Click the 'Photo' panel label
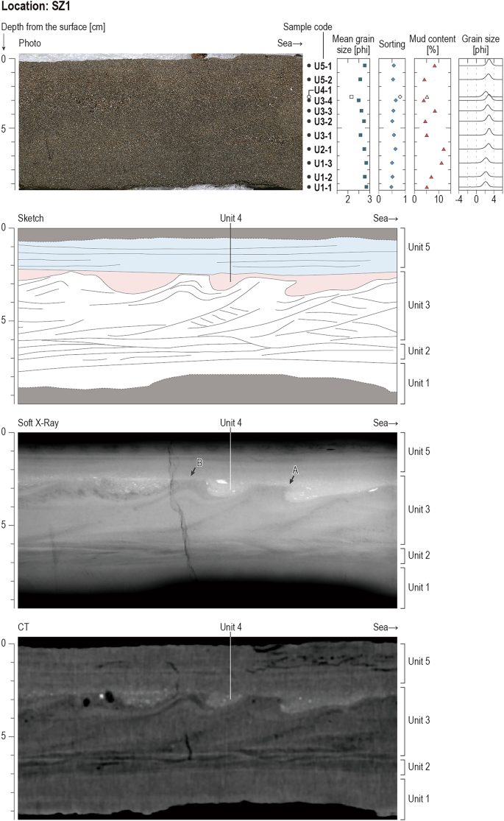 [x=30, y=43]
